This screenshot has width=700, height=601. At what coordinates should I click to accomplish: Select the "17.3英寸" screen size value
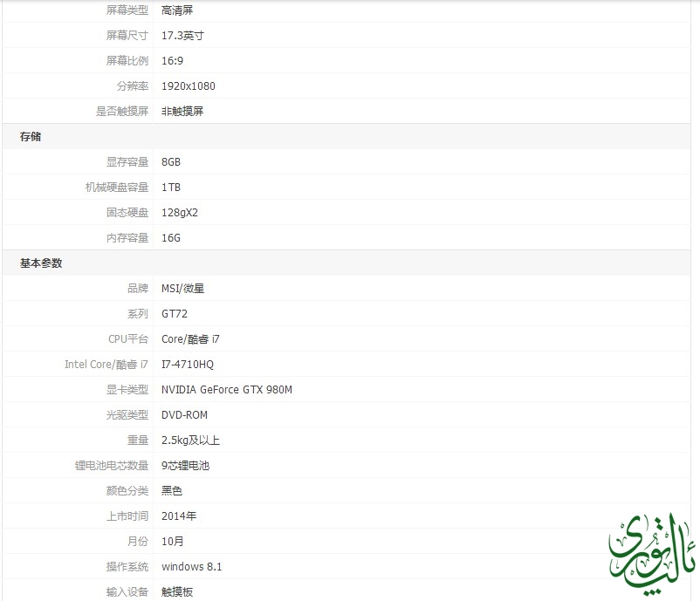click(x=182, y=35)
